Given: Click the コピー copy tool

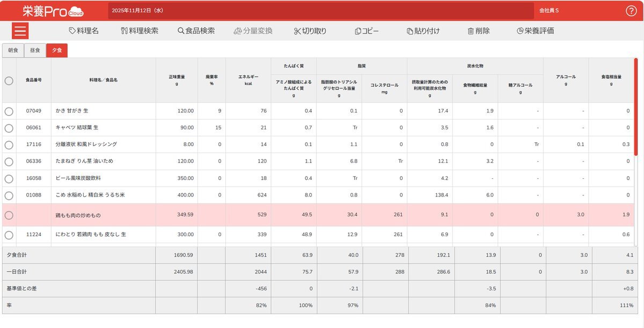Looking at the screenshot, I should click(367, 31).
